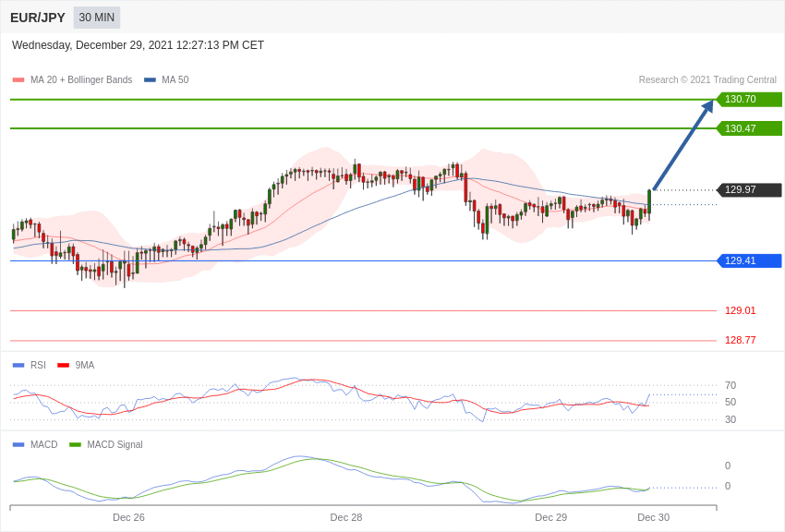Click the RSI 30 axis value
Image resolution: width=785 pixels, height=532 pixels.
point(731,419)
